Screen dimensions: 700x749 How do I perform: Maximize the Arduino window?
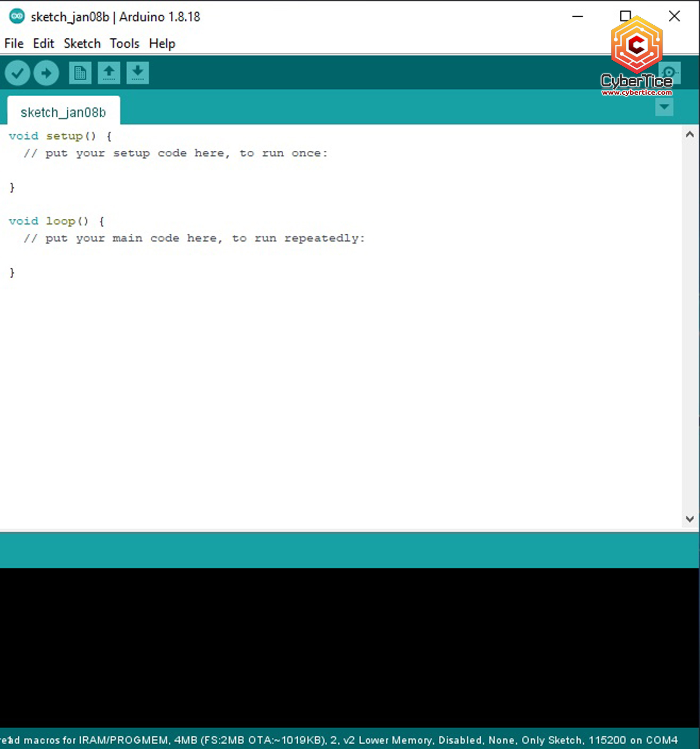(x=625, y=16)
